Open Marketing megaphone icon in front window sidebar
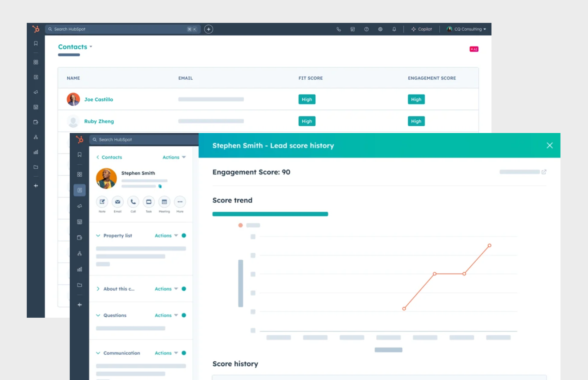The width and height of the screenshot is (588, 380). pos(80,206)
